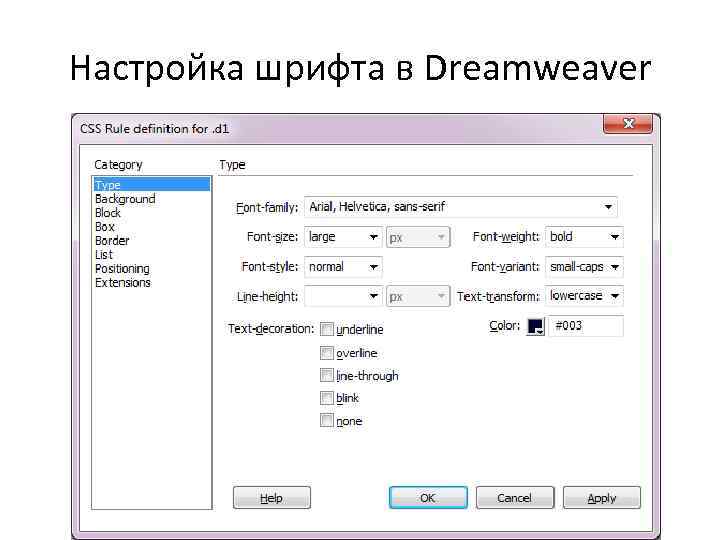Open the Font-variant dropdown showing small-caps

584,267
